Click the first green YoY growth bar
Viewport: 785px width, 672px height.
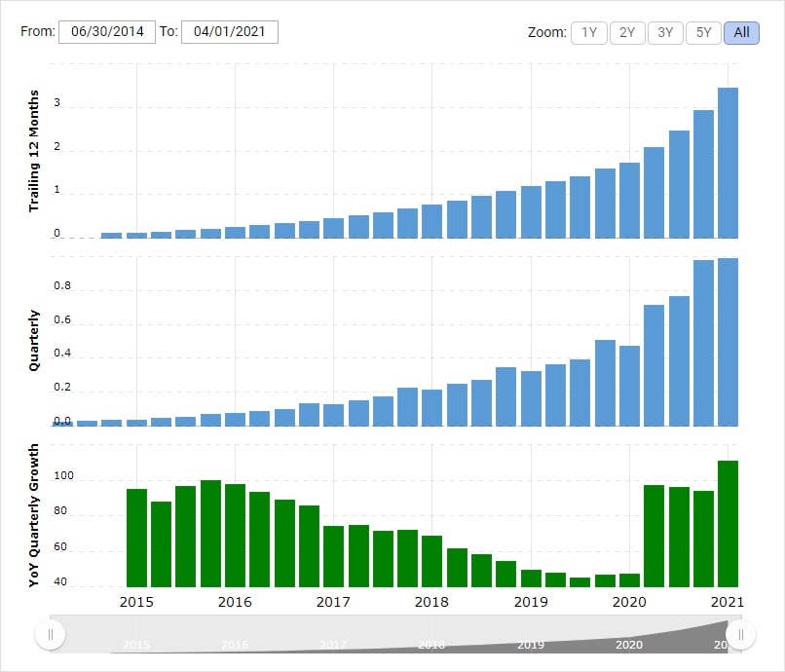(x=136, y=538)
